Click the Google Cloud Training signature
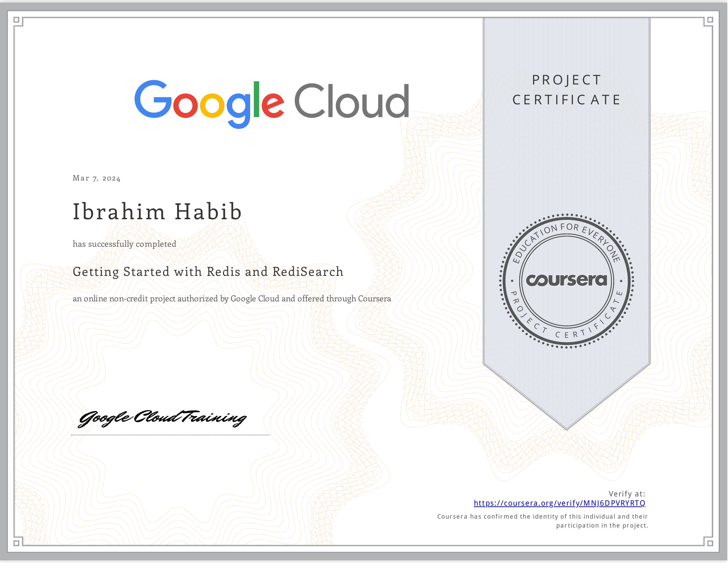The height and width of the screenshot is (563, 728). click(162, 418)
